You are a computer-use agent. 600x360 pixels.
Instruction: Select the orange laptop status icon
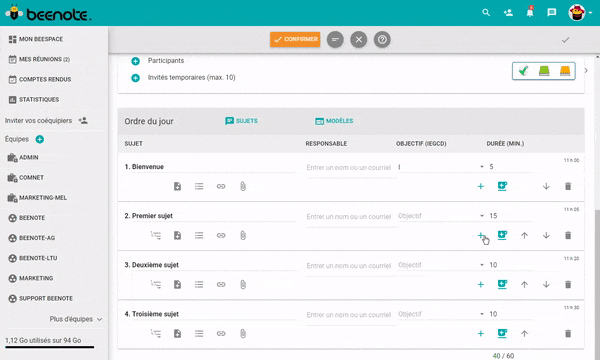[565, 71]
